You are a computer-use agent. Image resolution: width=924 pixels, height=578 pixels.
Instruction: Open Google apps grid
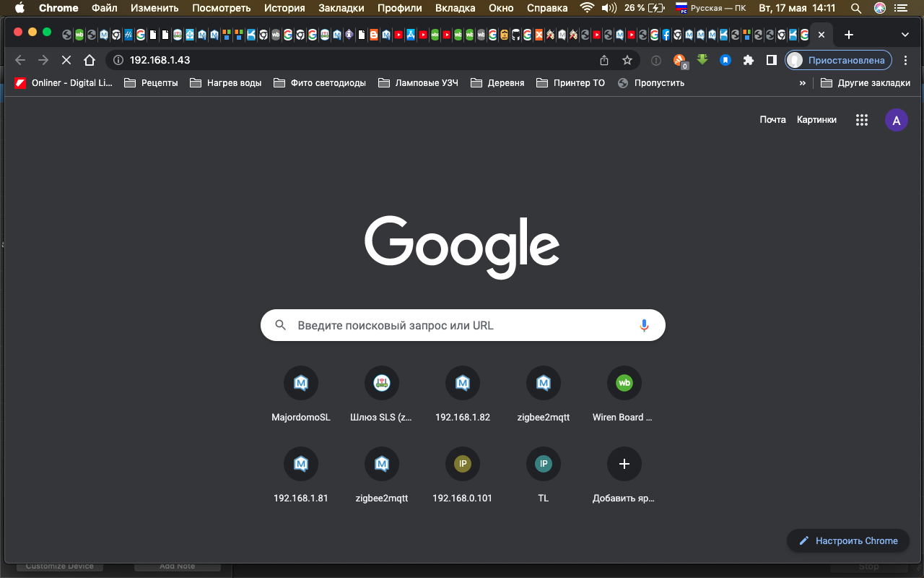[861, 120]
